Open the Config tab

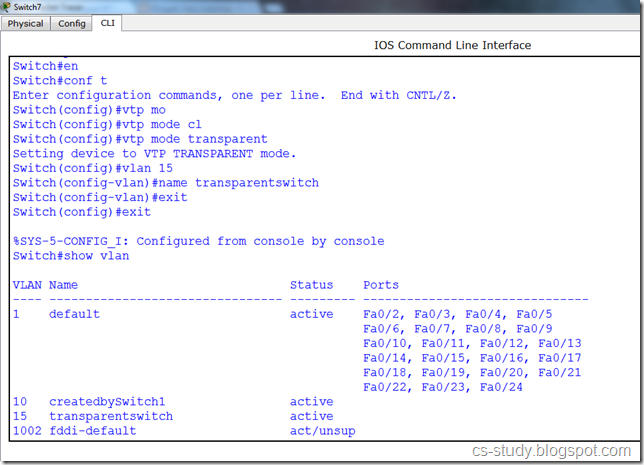[x=71, y=23]
